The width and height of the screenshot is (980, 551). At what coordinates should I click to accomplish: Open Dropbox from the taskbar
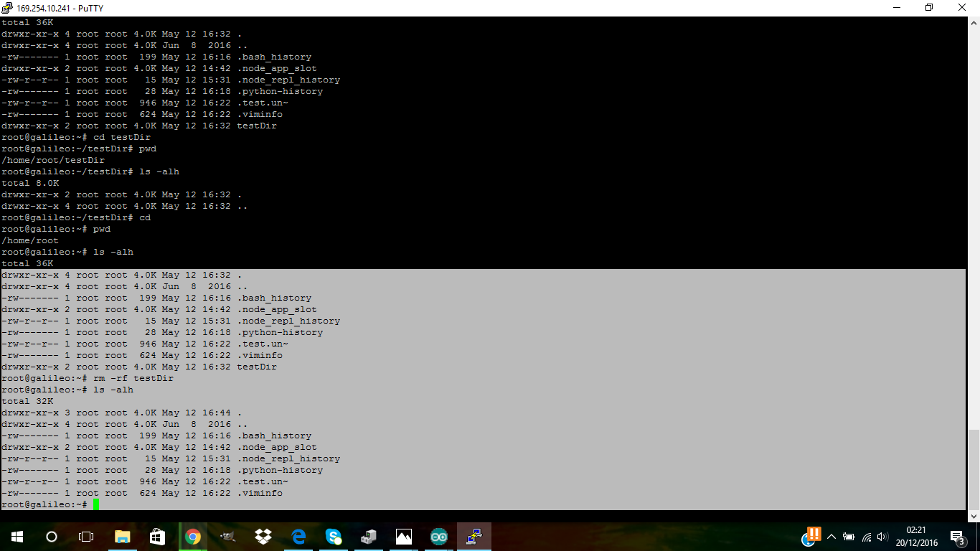point(263,537)
